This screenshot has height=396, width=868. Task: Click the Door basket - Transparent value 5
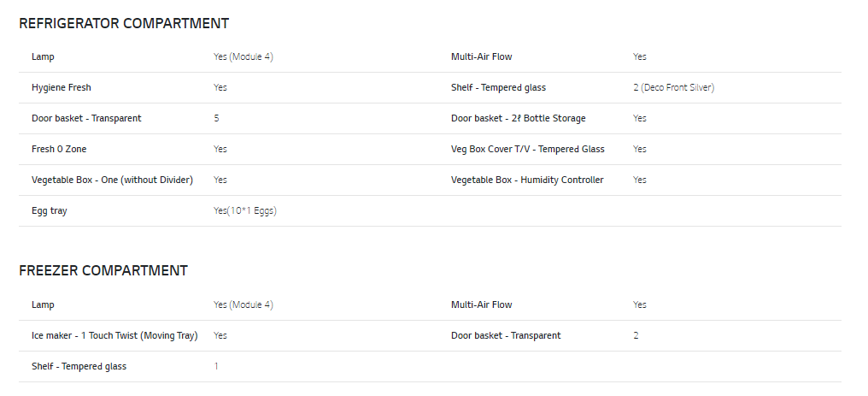coord(216,118)
